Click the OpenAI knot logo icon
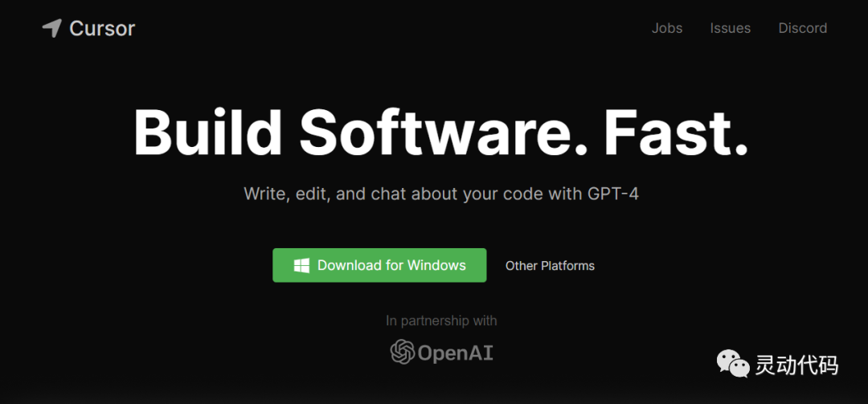 (403, 352)
